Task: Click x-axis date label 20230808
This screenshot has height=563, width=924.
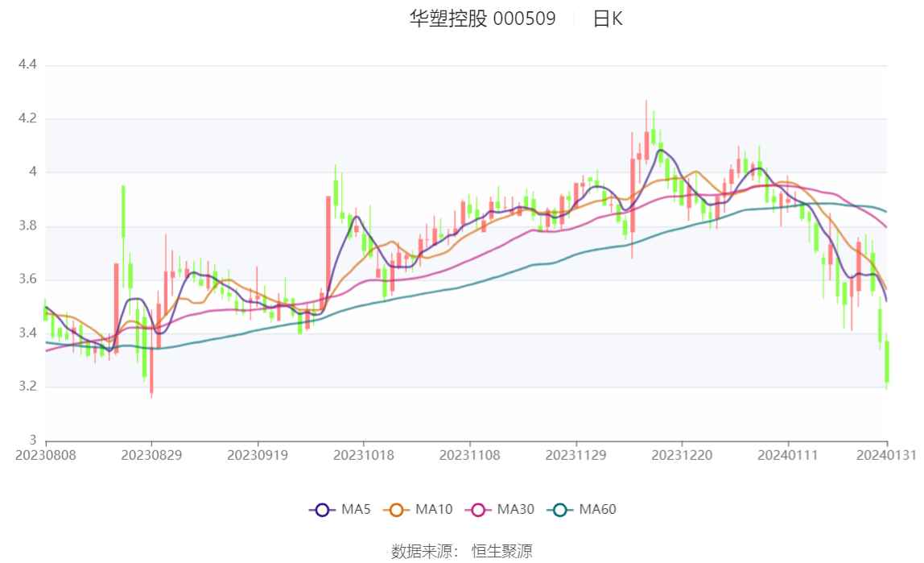Action: pos(46,456)
